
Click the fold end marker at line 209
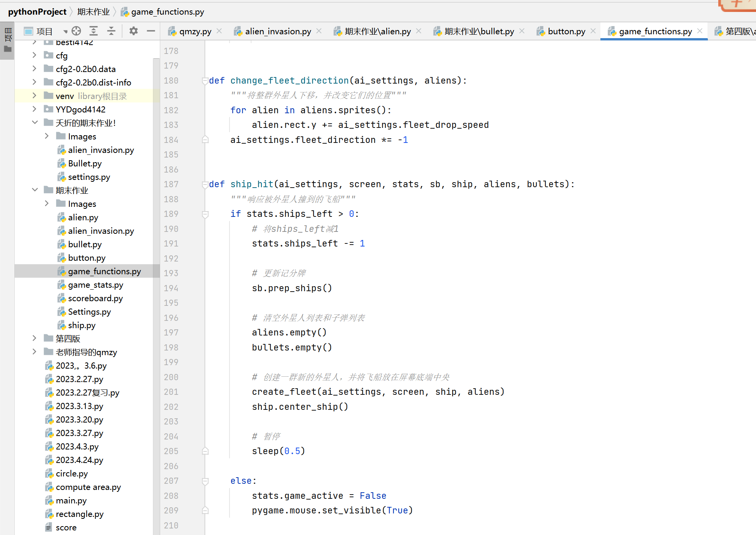tap(205, 510)
